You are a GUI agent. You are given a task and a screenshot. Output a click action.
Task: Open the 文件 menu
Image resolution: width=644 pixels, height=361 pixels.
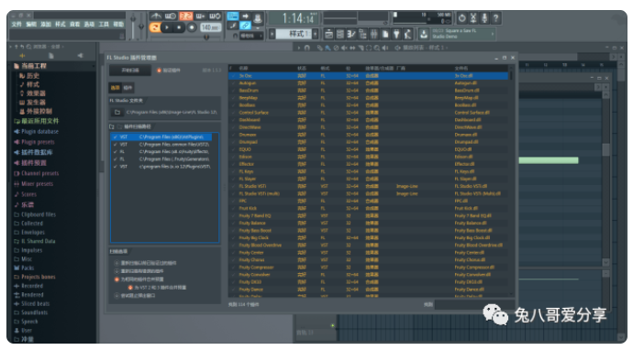point(17,24)
